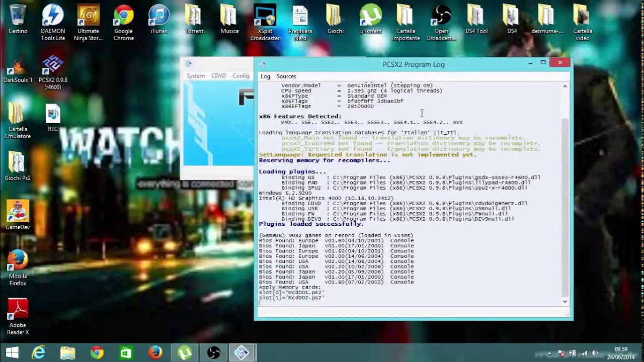
Task: Click the PCSX2 Program Log title icon
Action: [x=262, y=64]
